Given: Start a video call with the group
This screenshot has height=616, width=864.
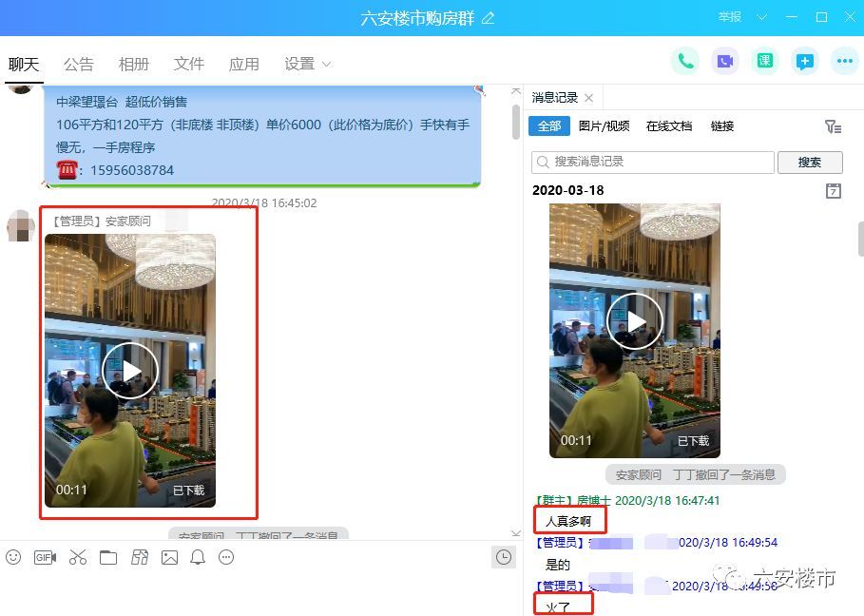Looking at the screenshot, I should 724,61.
